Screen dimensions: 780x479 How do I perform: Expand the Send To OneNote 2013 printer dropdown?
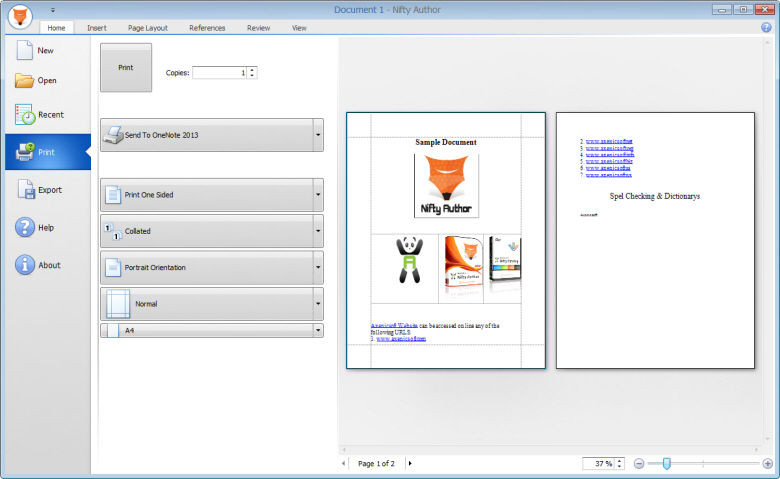(x=318, y=134)
